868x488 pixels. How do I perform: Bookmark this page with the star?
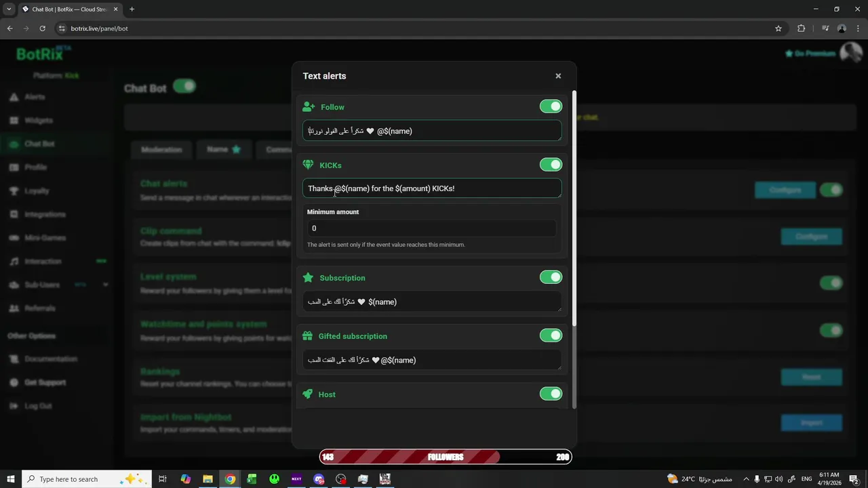pos(778,28)
